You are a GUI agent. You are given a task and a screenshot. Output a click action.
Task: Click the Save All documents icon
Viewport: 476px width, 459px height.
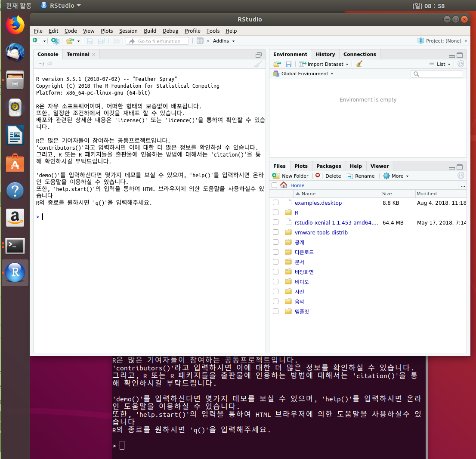102,40
